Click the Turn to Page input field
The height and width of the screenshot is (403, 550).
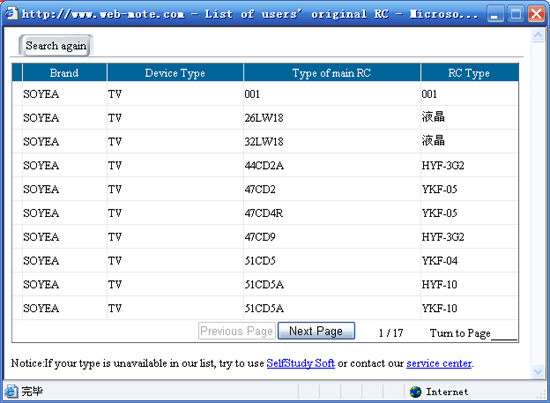tap(504, 334)
